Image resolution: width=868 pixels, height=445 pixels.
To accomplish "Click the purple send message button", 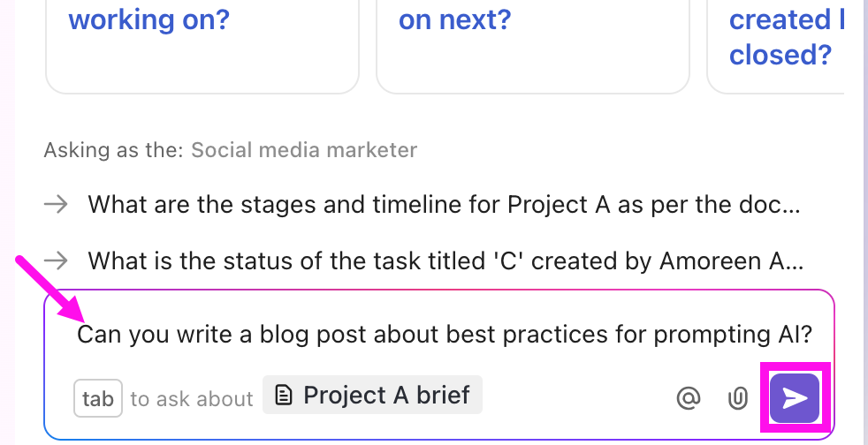I will click(795, 398).
